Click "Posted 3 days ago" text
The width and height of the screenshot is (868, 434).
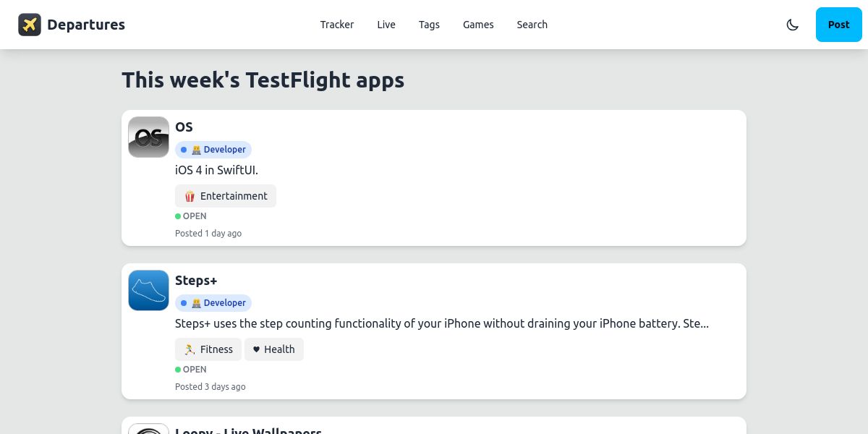pos(210,387)
